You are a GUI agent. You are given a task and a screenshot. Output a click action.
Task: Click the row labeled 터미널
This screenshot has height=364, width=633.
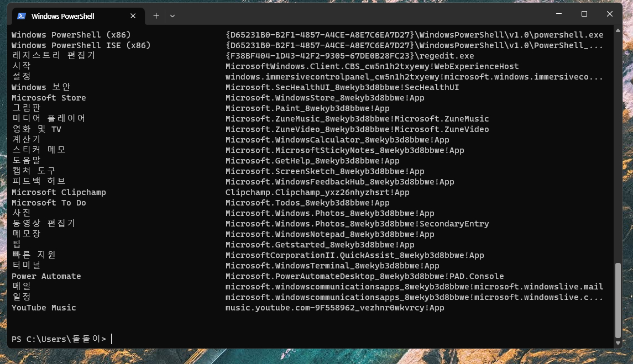click(26, 266)
